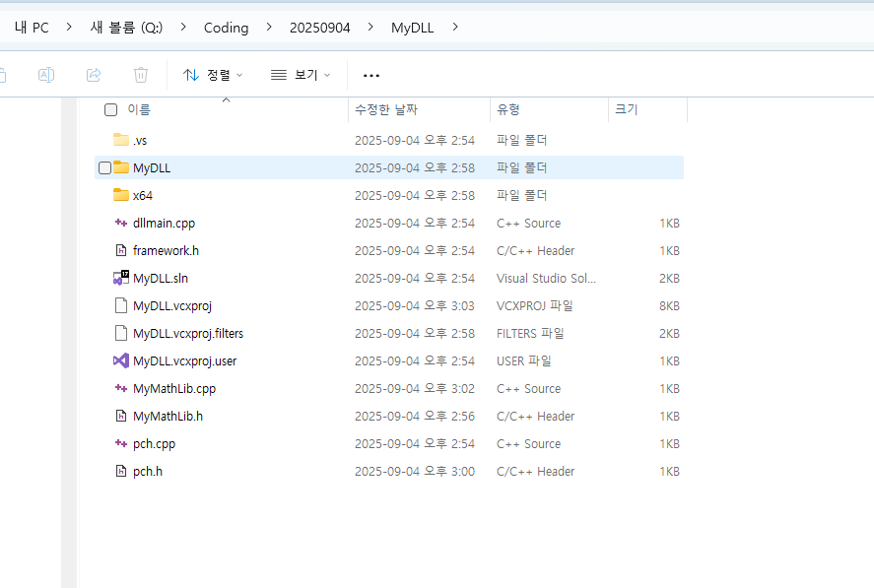This screenshot has height=588, width=874.
Task: Open the three-dot more options menu
Action: [371, 75]
